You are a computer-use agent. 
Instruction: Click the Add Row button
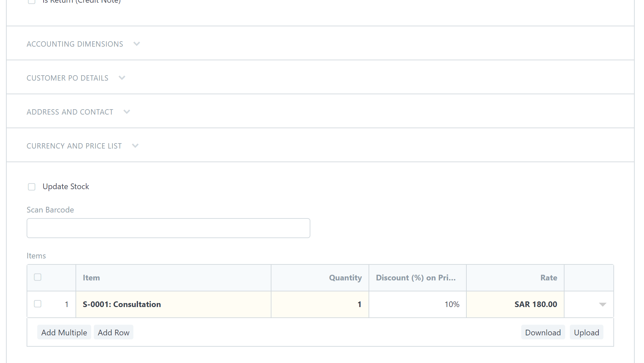click(x=113, y=332)
